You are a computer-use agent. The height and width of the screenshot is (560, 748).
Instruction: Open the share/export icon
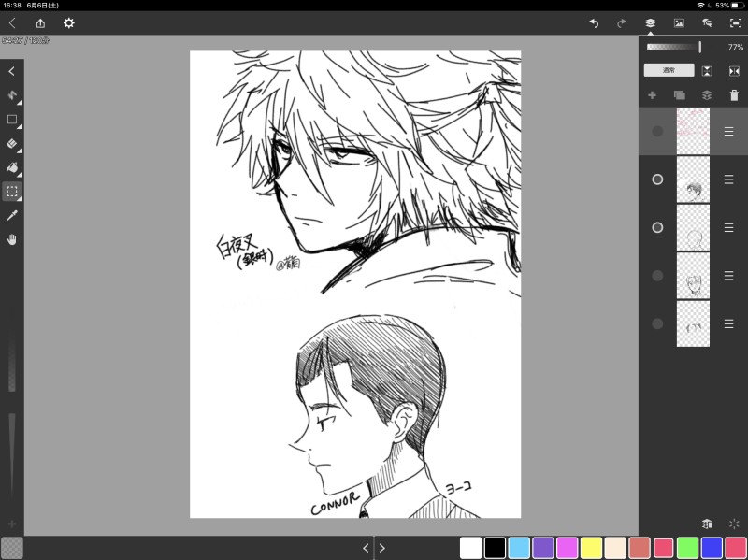click(x=40, y=22)
